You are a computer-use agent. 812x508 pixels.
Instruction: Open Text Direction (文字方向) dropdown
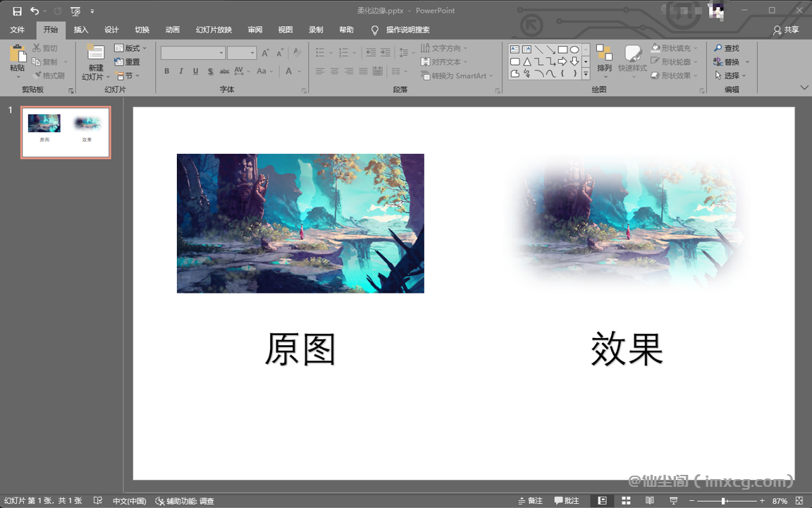point(444,48)
